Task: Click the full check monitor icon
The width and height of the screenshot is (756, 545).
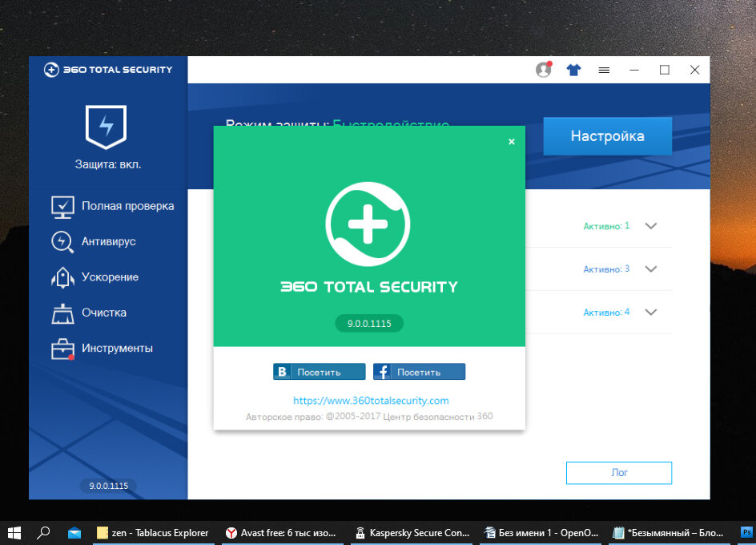Action: point(62,207)
